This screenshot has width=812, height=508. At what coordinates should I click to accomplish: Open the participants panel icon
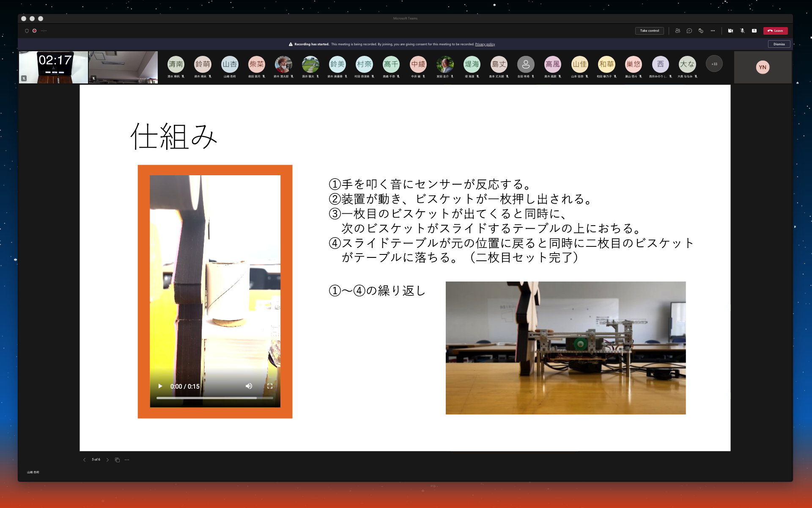[678, 30]
